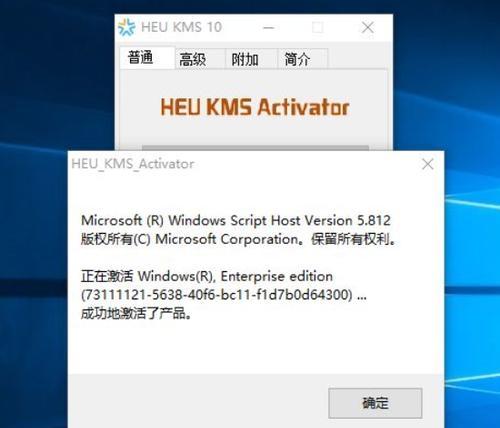Click the gray footer area left of 确定
500x428 pixels.
[x=198, y=401]
